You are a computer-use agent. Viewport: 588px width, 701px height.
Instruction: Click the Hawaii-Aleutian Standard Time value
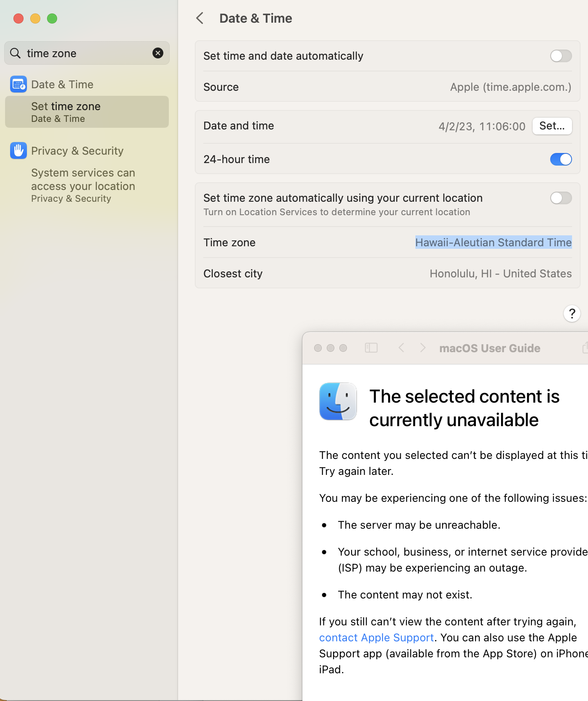(x=493, y=242)
